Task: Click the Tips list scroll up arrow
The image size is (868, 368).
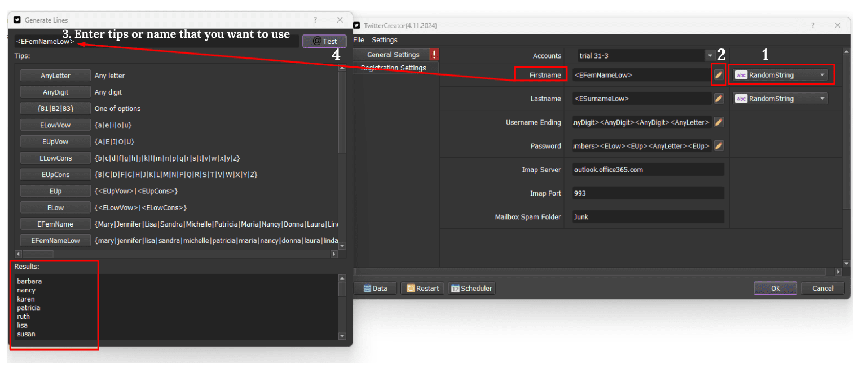Action: point(342,68)
